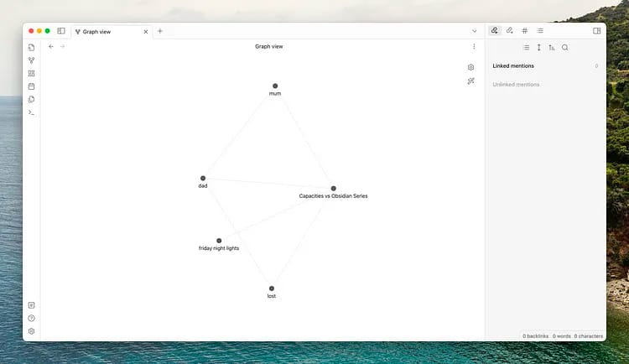Open a new tab with plus button
The width and height of the screenshot is (629, 364).
coord(160,31)
